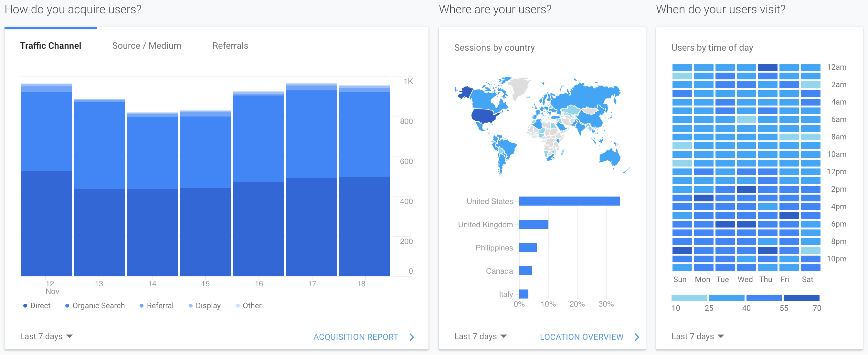
Task: Switch to the Traffic Channel tab
Action: 50,46
